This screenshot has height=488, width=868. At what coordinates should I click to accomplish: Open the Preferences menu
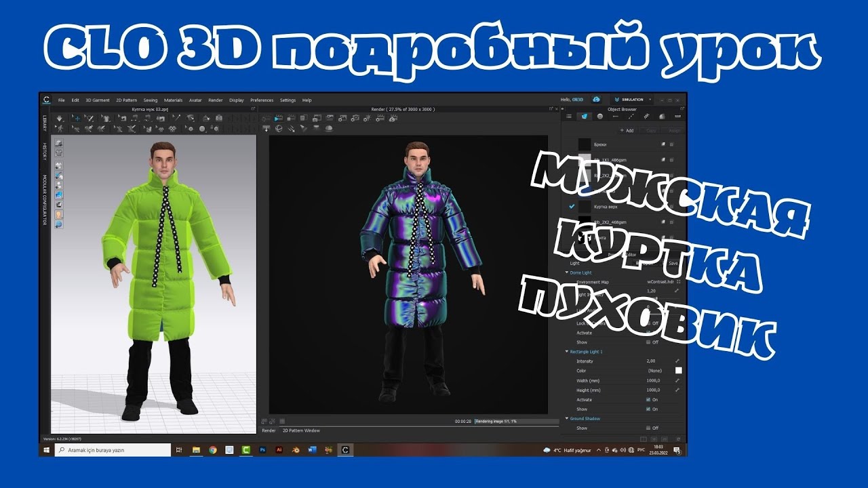(262, 100)
